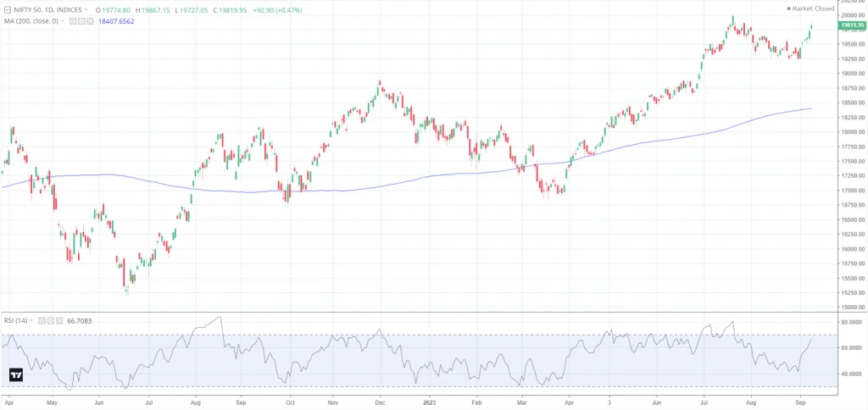This screenshot has height=410, width=868.
Task: Open the MA (200, close, 0) dropdown arrow
Action: click(63, 21)
